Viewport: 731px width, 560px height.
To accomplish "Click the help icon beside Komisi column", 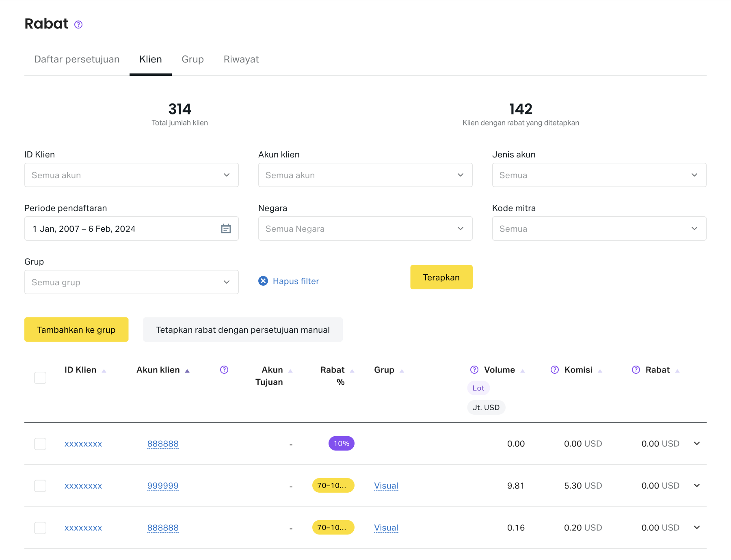I will point(554,370).
